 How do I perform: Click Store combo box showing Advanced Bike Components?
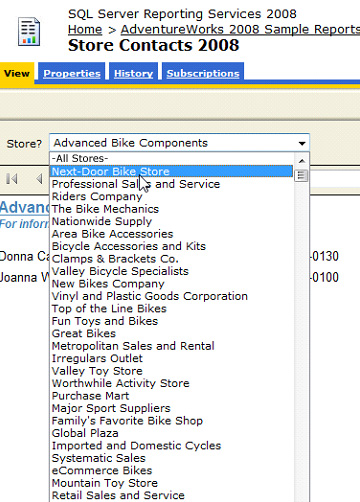[179, 143]
